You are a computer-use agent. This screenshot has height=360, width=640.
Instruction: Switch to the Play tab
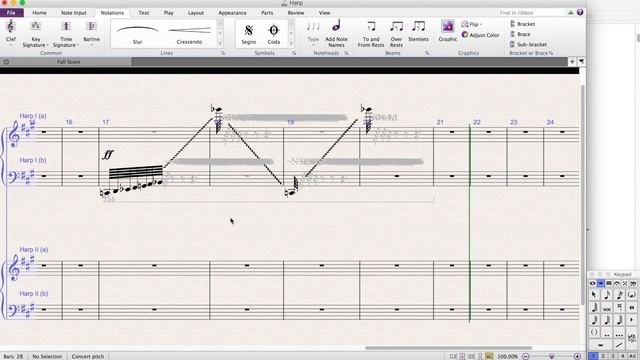[169, 13]
